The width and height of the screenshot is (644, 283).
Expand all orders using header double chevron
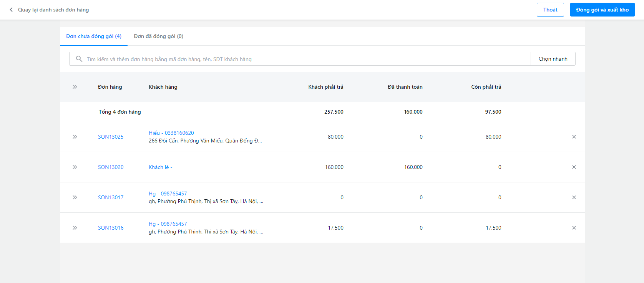point(75,87)
